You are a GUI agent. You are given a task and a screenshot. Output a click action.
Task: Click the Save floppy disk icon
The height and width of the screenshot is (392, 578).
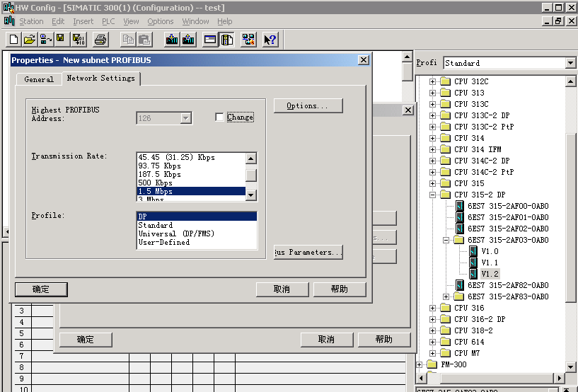coord(60,39)
